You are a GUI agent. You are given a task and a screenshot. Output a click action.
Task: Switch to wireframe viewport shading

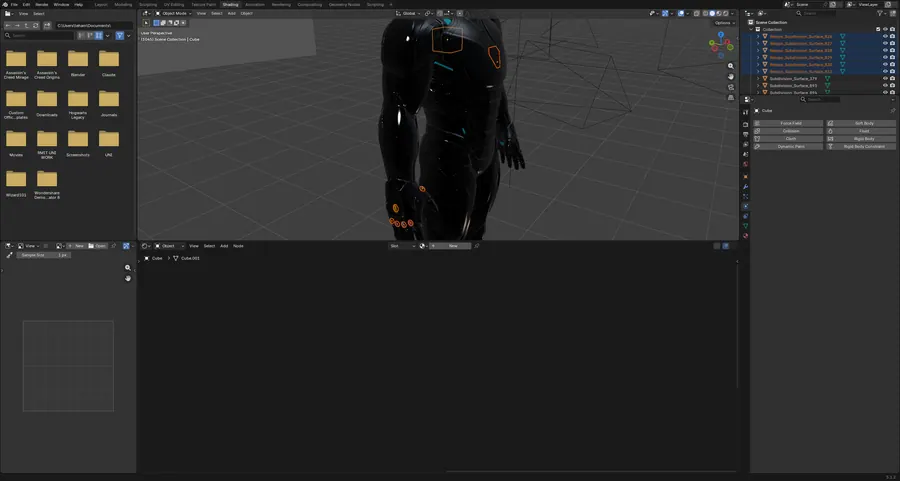coord(705,13)
